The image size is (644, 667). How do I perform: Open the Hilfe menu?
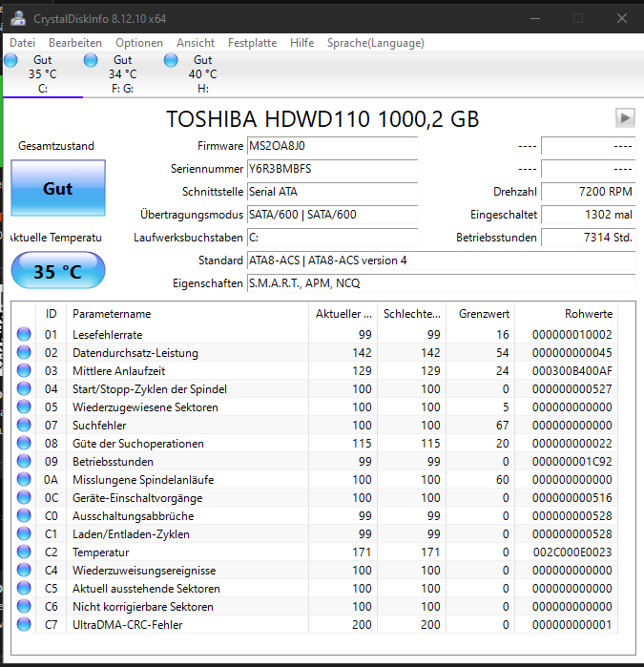click(302, 43)
